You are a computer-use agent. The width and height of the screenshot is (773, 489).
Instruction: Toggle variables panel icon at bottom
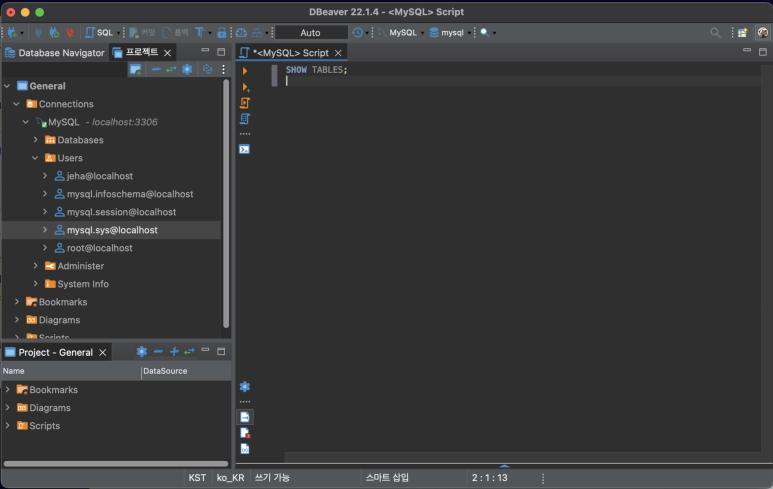245,449
